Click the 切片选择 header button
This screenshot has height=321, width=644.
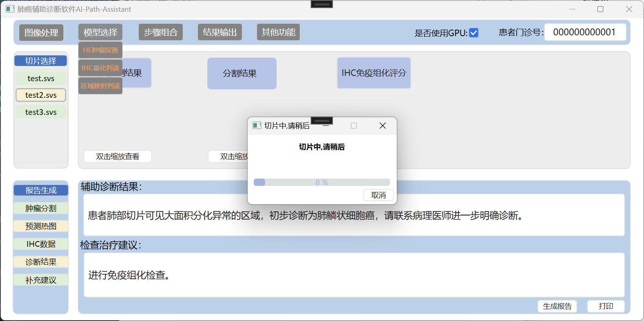click(x=41, y=61)
